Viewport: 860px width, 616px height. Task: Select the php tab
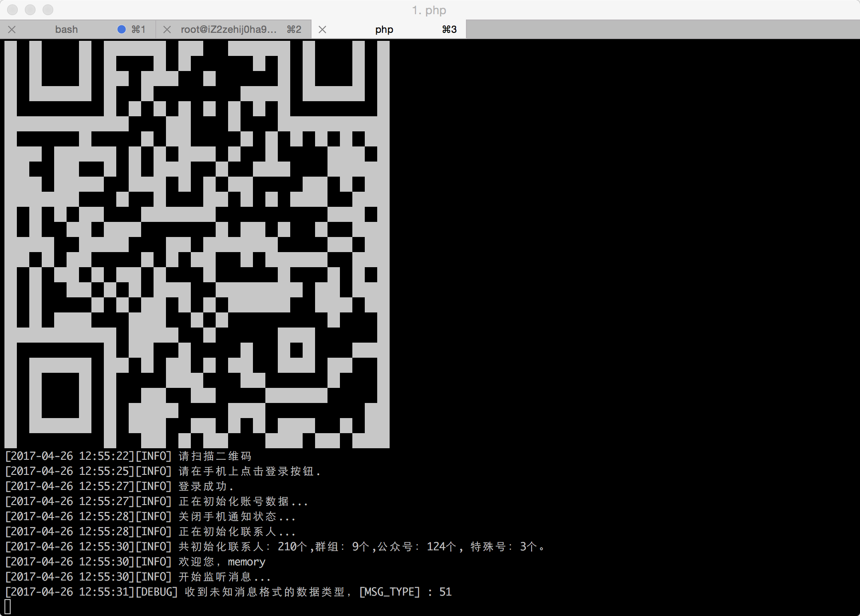point(389,29)
